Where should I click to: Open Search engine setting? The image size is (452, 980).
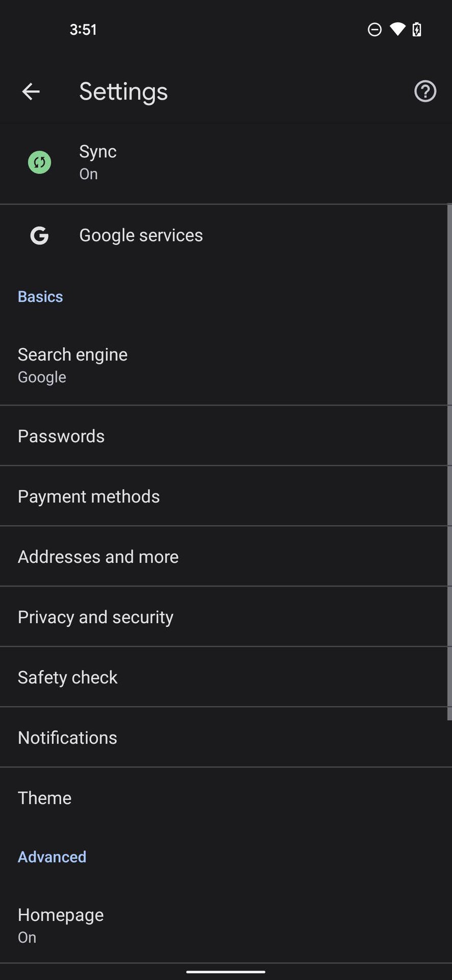pyautogui.click(x=72, y=365)
